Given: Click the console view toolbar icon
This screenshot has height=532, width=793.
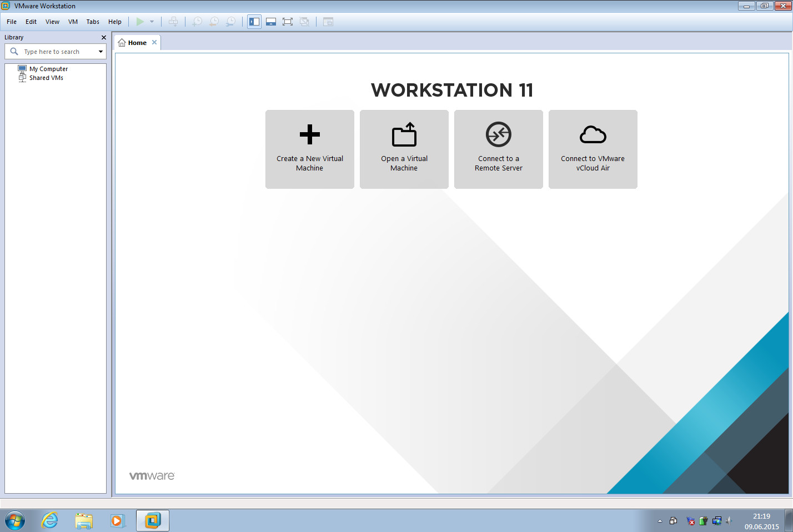Looking at the screenshot, I should coord(328,22).
